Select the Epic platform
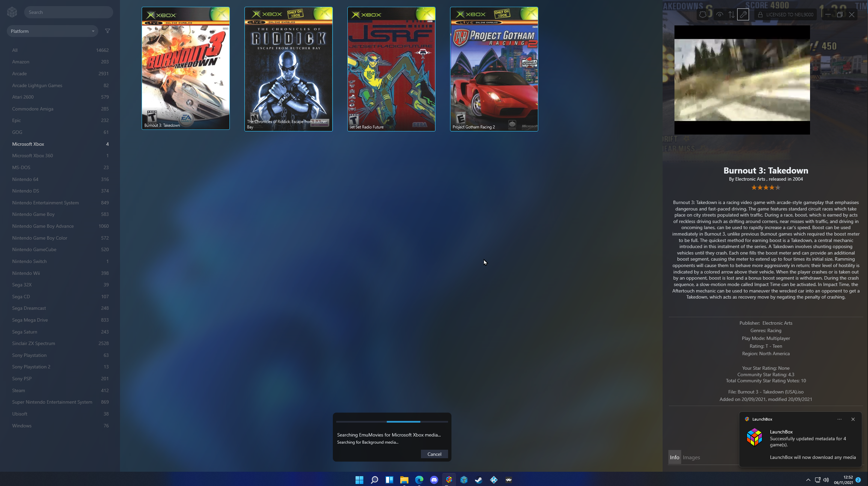868x486 pixels. point(60,120)
